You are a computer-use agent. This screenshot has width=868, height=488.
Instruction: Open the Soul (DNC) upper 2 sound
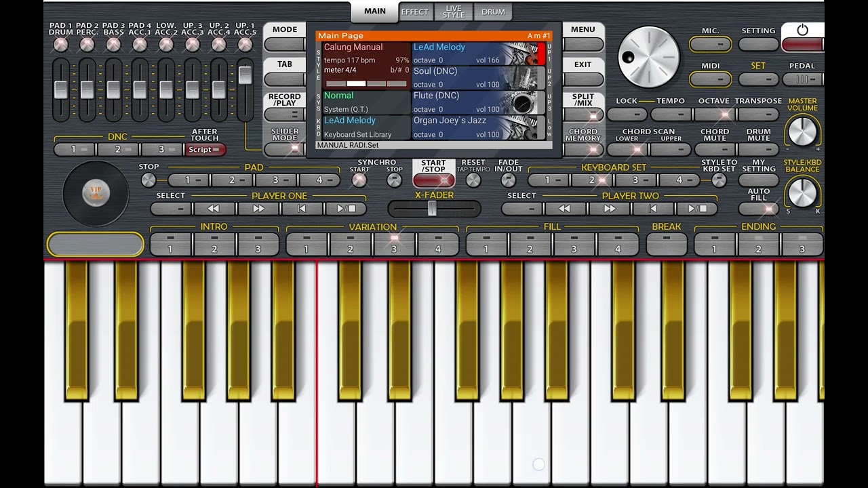click(x=479, y=78)
